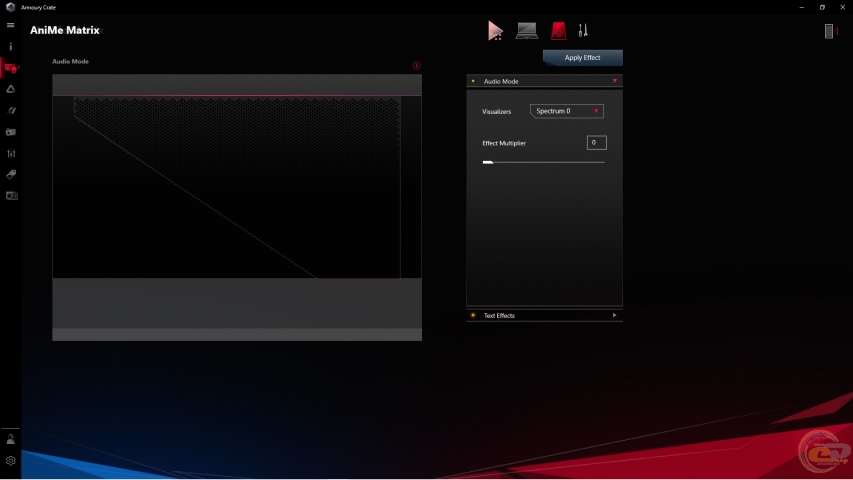
Task: Select the red device sidebar icon
Action: point(10,68)
